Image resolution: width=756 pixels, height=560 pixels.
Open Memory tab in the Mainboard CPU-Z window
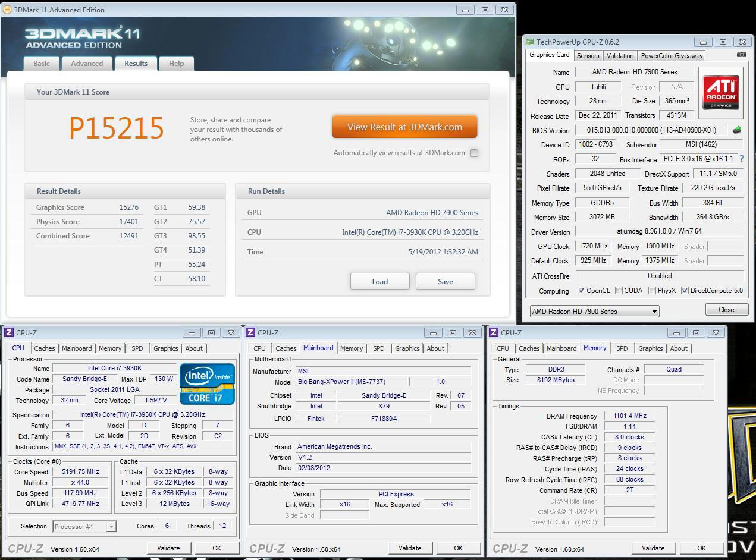click(x=352, y=348)
